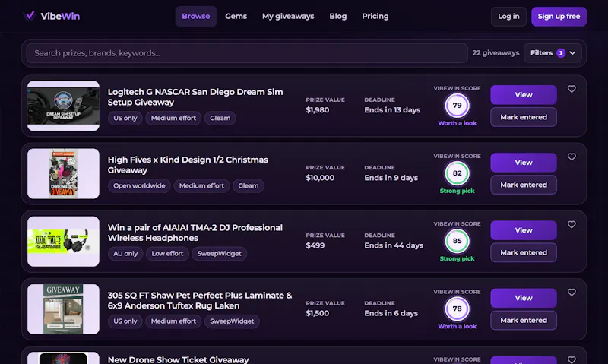The width and height of the screenshot is (608, 364).
Task: Click Medium effort tag on Logitech giveaway
Action: click(x=173, y=118)
